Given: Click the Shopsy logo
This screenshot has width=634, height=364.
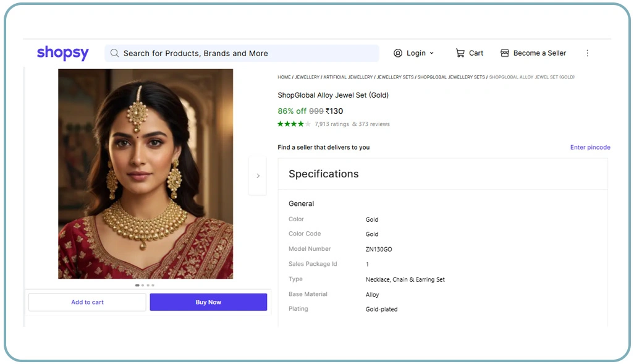Looking at the screenshot, I should pyautogui.click(x=62, y=53).
